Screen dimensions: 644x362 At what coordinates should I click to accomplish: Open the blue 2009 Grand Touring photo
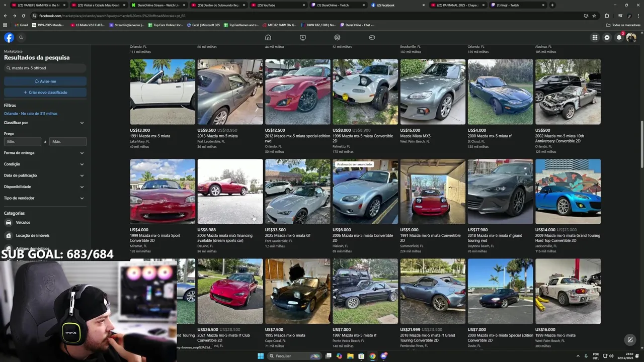pos(568,192)
